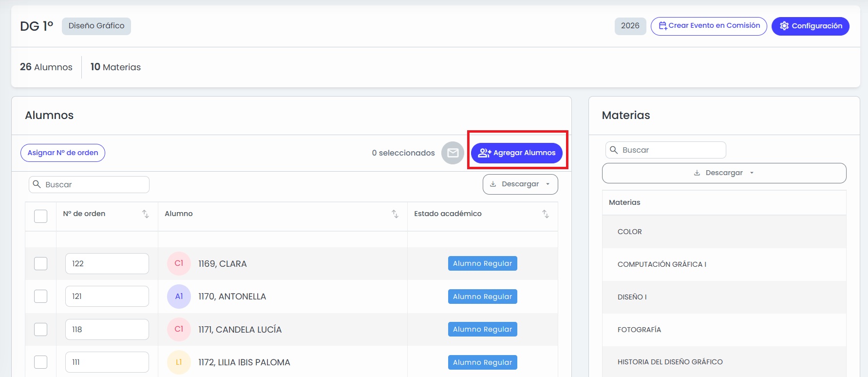Click the magnifier icon in Alumnos search
This screenshot has width=868, height=377.
(37, 184)
